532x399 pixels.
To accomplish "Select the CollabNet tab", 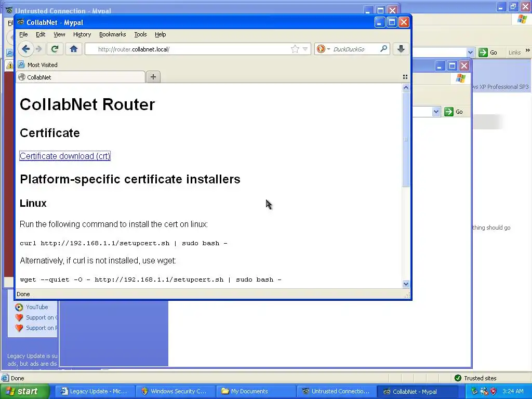I will click(81, 77).
